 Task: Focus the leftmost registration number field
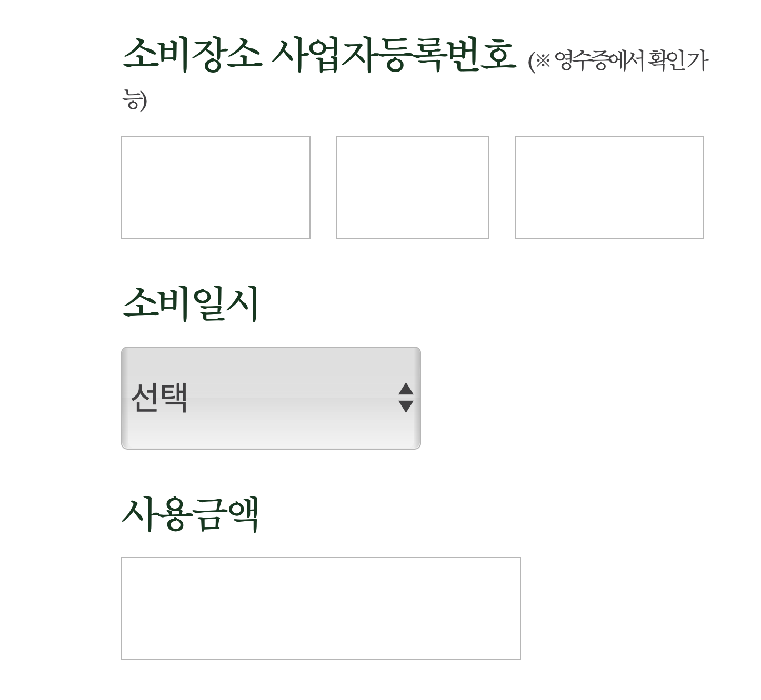click(x=215, y=187)
